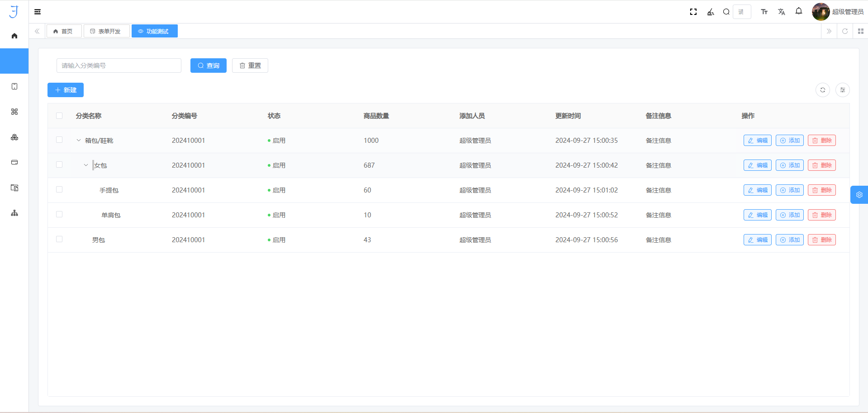Open the org-chart icon in sidebar
Viewport: 868px width, 413px height.
[x=14, y=213]
